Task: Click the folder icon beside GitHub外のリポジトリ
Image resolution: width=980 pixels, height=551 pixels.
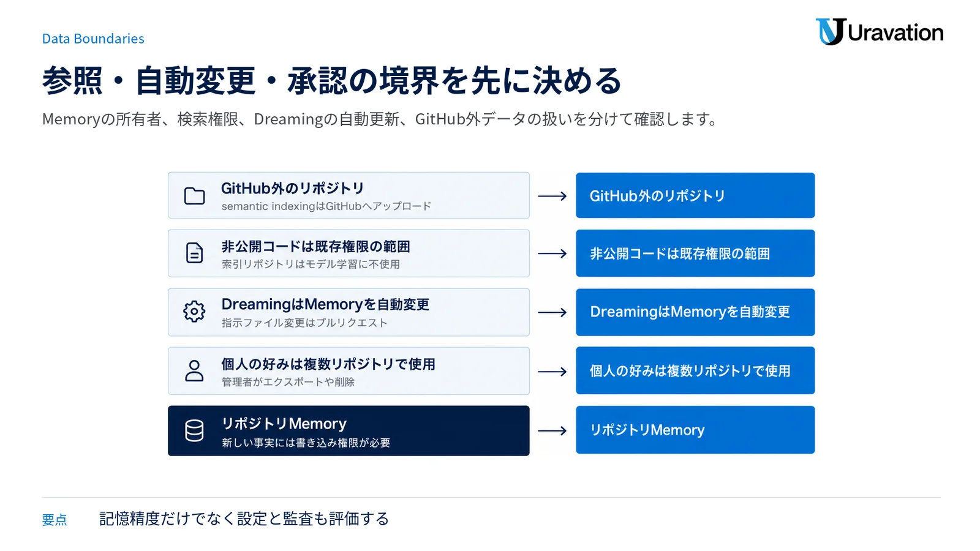Action: (x=194, y=196)
